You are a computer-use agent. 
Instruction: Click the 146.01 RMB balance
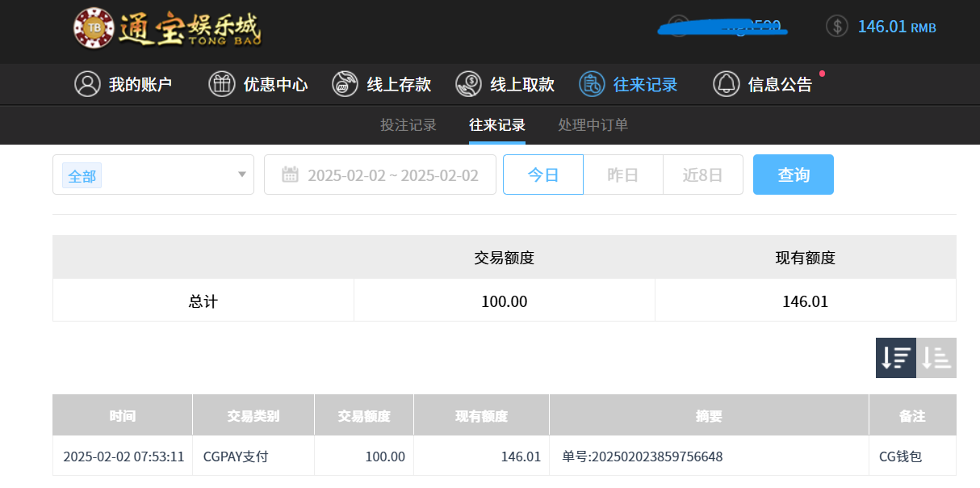tap(897, 27)
